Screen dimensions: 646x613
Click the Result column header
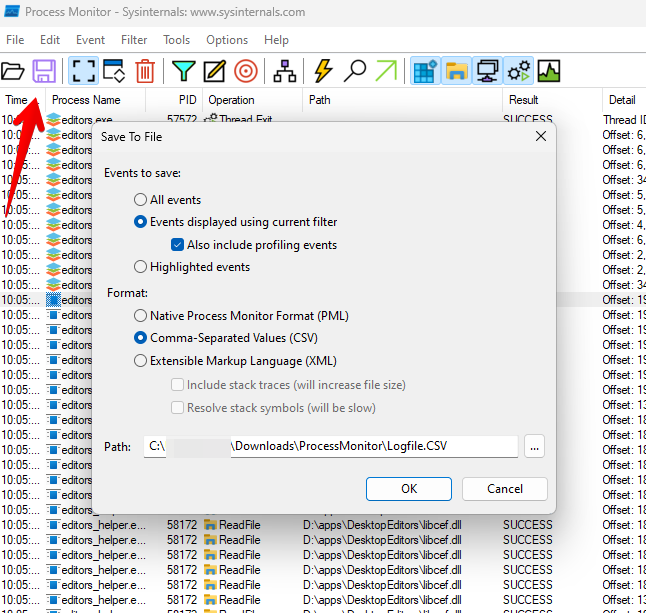tap(552, 100)
